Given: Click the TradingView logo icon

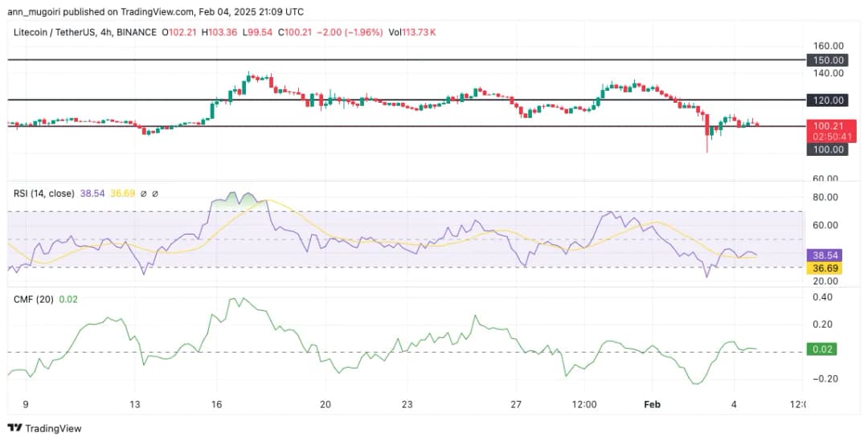Looking at the screenshot, I should click(14, 428).
